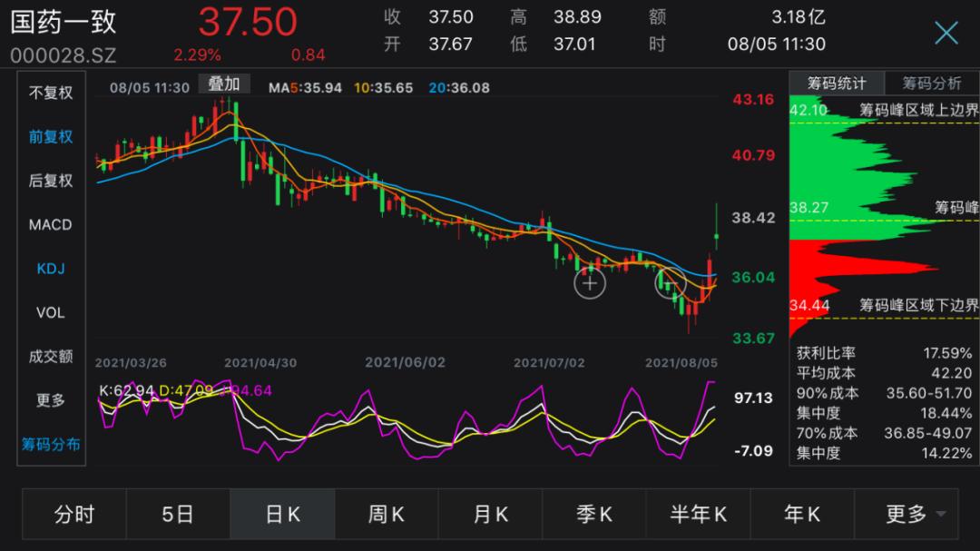Viewport: 980px width, 551px height.
Task: Click the 筹码峰 38.27 line
Action: (885, 221)
